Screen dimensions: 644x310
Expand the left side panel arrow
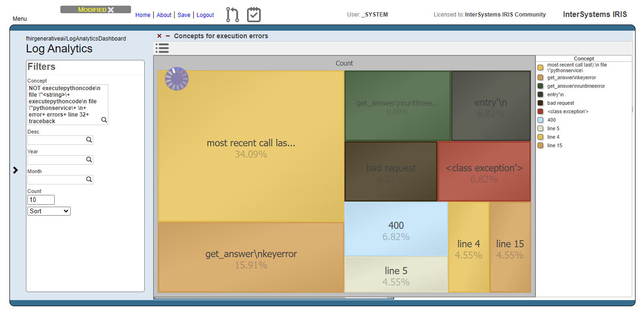[x=16, y=170]
